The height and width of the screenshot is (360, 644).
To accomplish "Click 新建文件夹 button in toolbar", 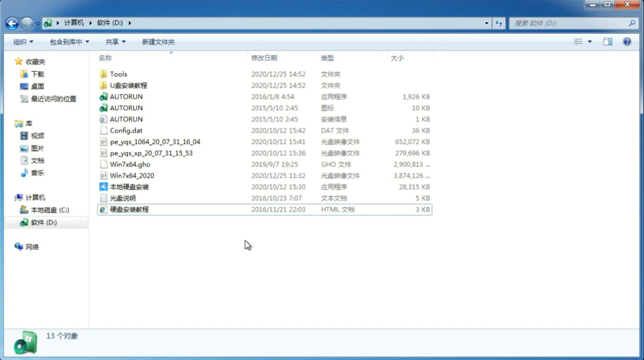I will (x=158, y=42).
